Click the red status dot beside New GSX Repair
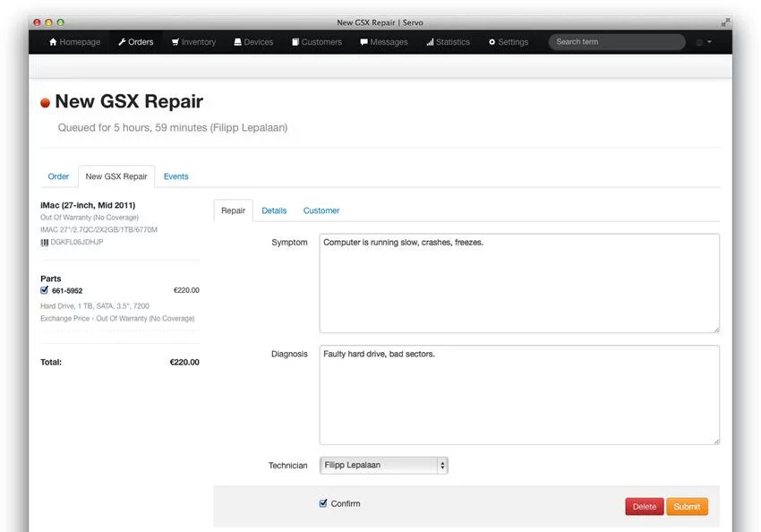Screen dimensions: 761x532 tap(44, 102)
